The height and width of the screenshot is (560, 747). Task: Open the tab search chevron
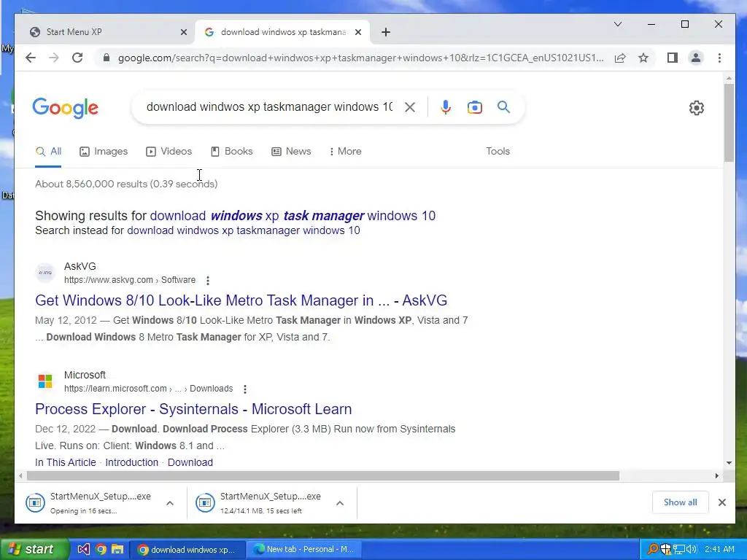pyautogui.click(x=618, y=24)
